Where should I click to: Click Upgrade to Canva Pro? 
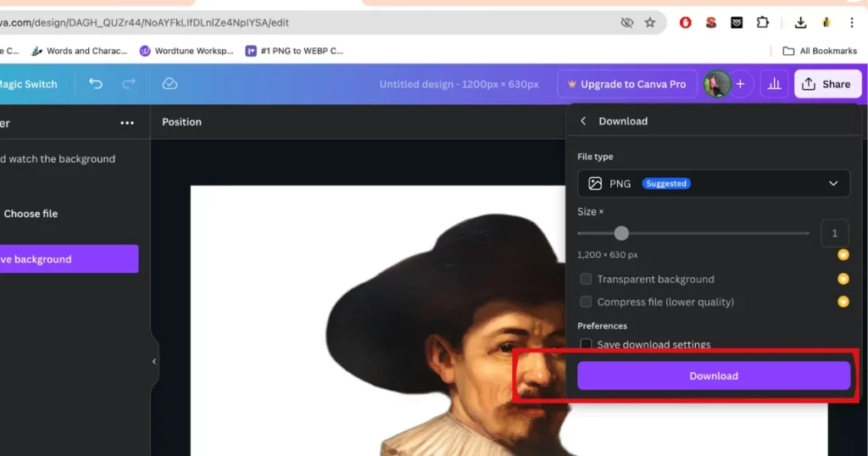pyautogui.click(x=626, y=84)
